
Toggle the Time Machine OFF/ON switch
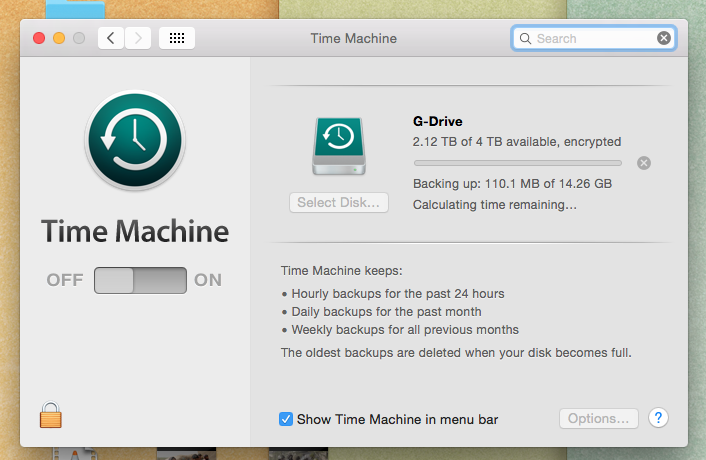140,280
